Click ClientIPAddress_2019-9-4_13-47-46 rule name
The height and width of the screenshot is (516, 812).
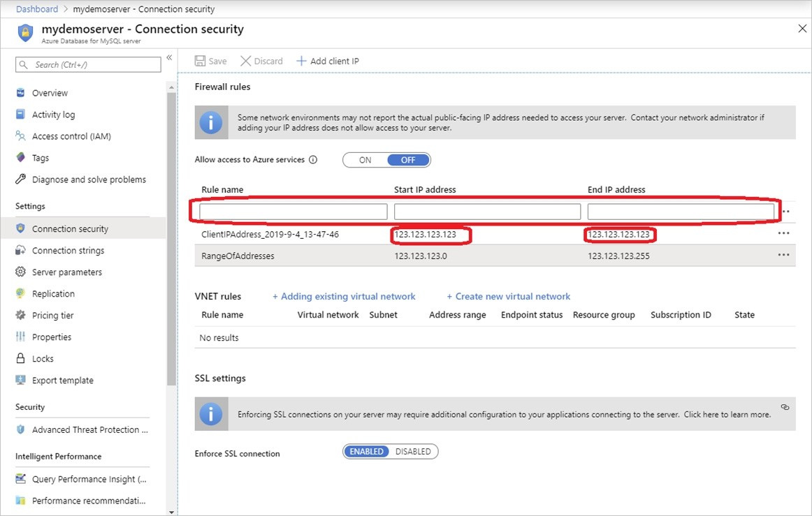tap(270, 235)
